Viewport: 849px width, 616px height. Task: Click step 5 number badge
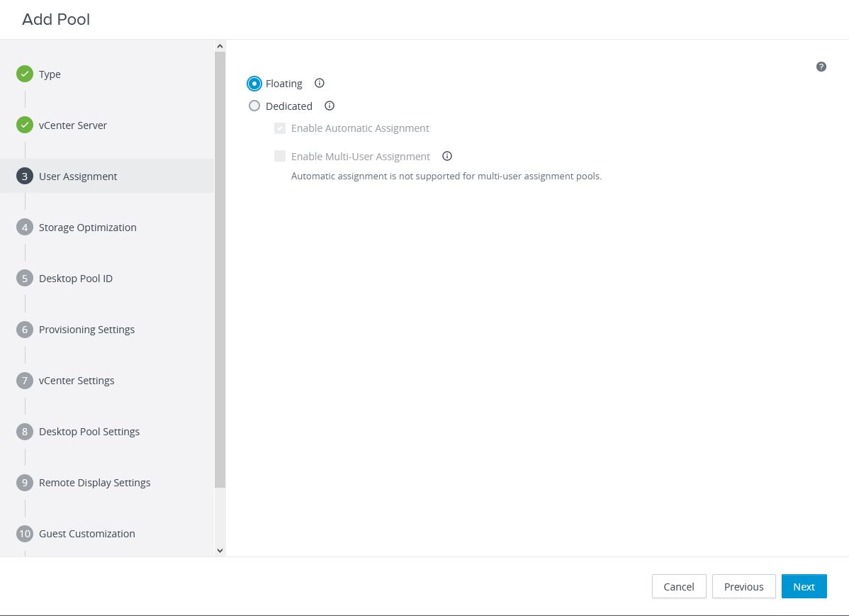(24, 278)
